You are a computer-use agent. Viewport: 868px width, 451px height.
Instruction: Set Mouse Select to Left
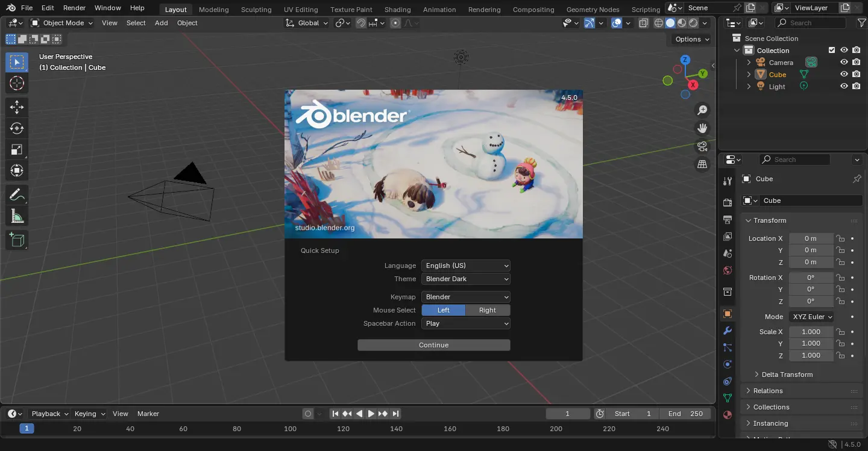coord(444,310)
